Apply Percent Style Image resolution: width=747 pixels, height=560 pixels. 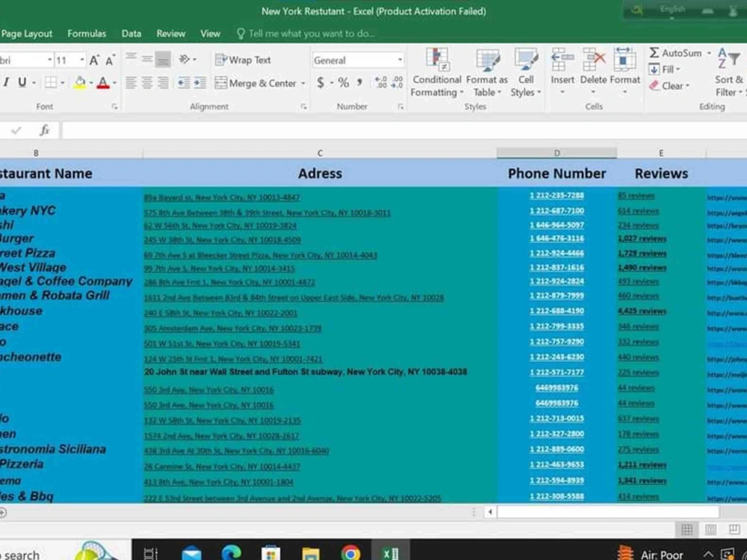pos(344,83)
